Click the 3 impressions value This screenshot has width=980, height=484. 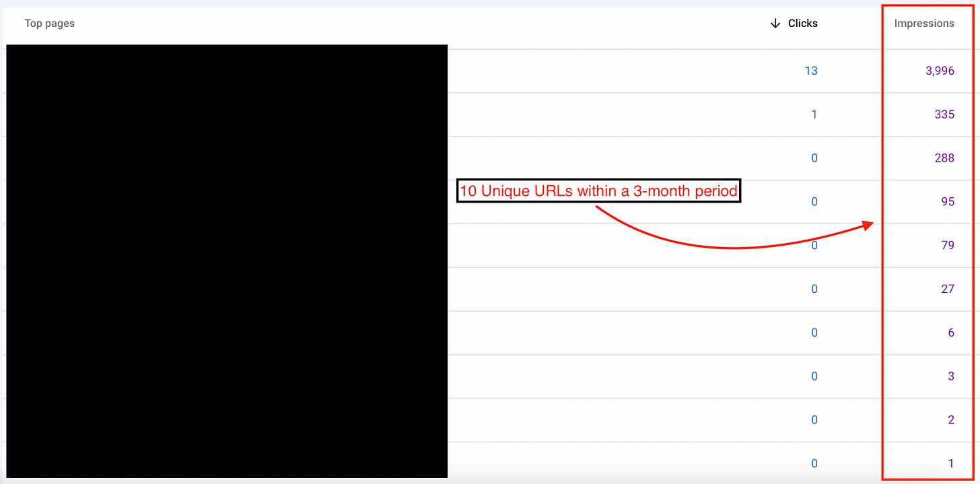coord(951,376)
